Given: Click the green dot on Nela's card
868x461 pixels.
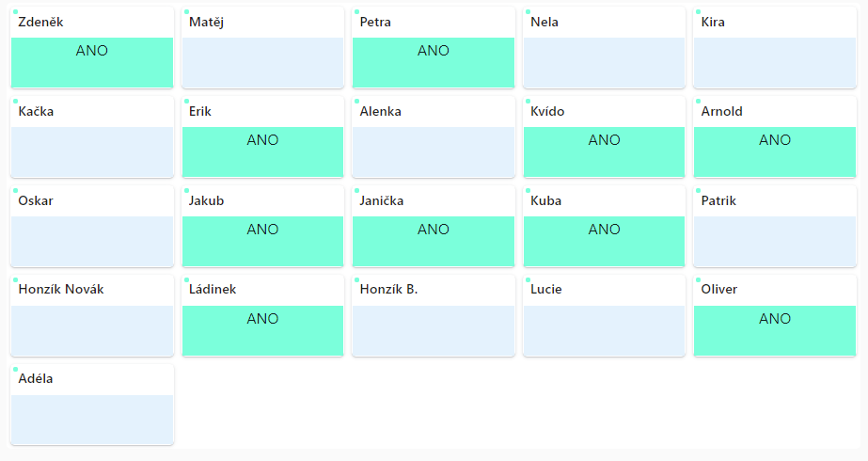Looking at the screenshot, I should tap(528, 11).
